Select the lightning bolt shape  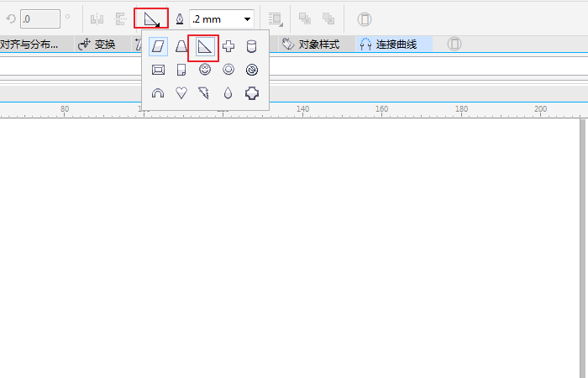(204, 93)
